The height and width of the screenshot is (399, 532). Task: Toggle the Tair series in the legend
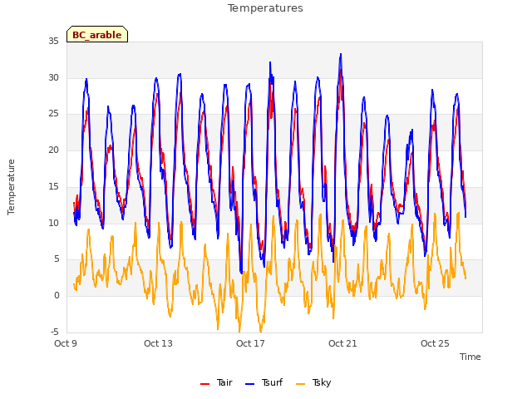point(216,382)
